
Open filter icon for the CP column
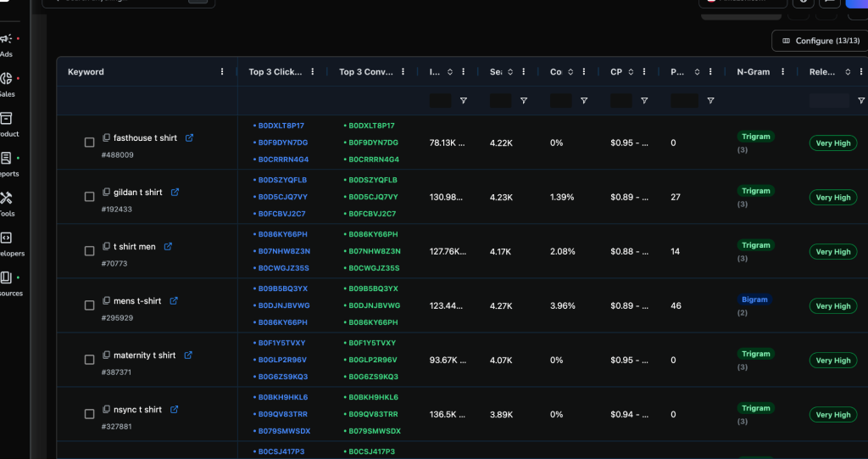tap(644, 100)
